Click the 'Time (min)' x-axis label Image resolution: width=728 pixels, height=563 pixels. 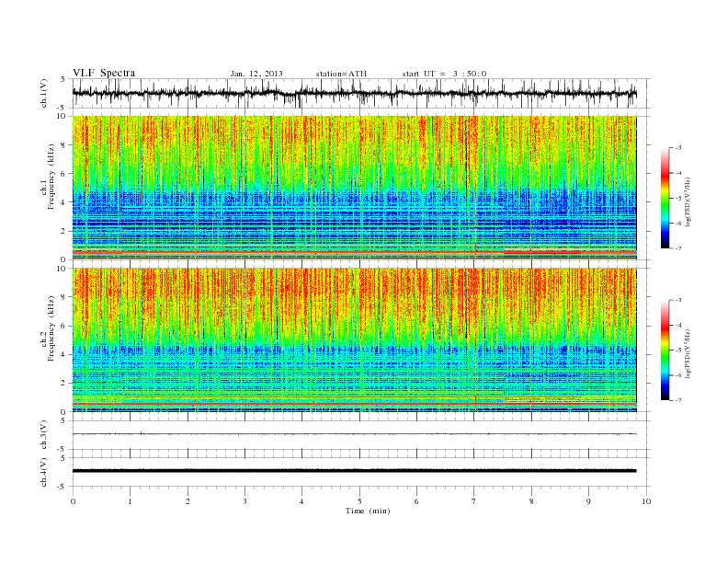tap(368, 511)
